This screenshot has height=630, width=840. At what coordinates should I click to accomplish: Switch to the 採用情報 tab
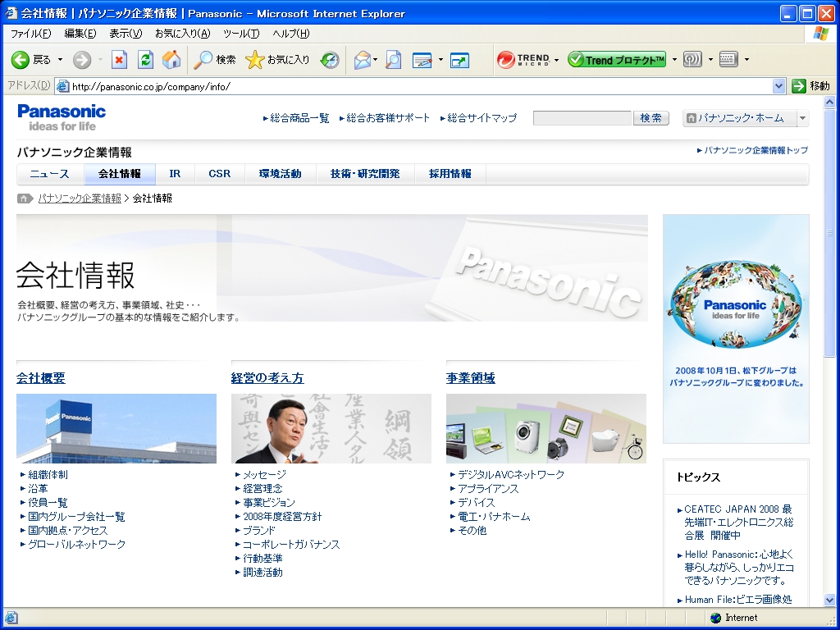[450, 174]
